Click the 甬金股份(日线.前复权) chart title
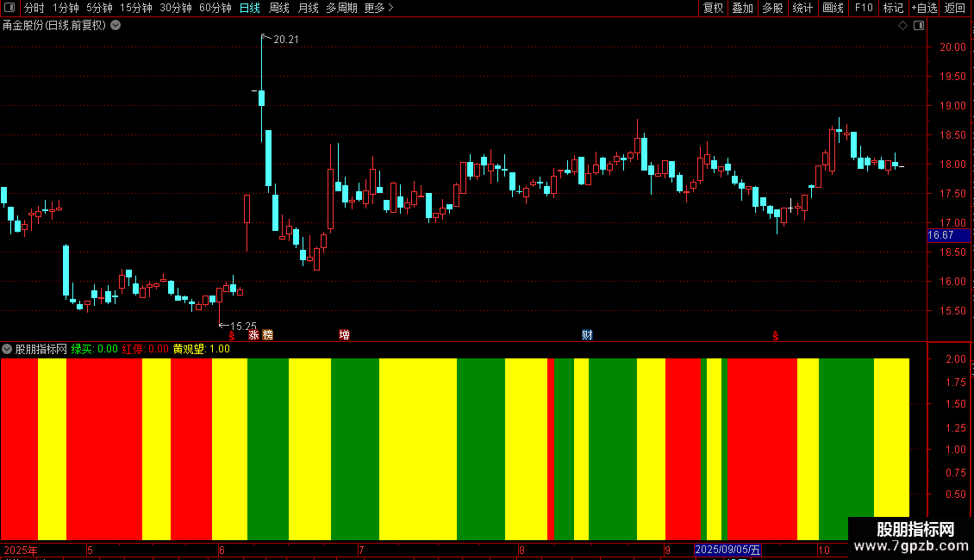974x560 pixels. (x=54, y=26)
